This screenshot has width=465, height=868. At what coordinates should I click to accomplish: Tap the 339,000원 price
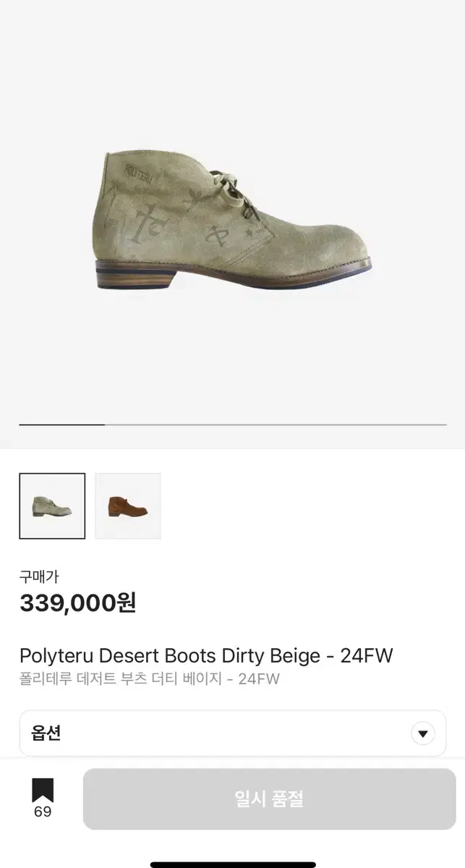tap(77, 603)
